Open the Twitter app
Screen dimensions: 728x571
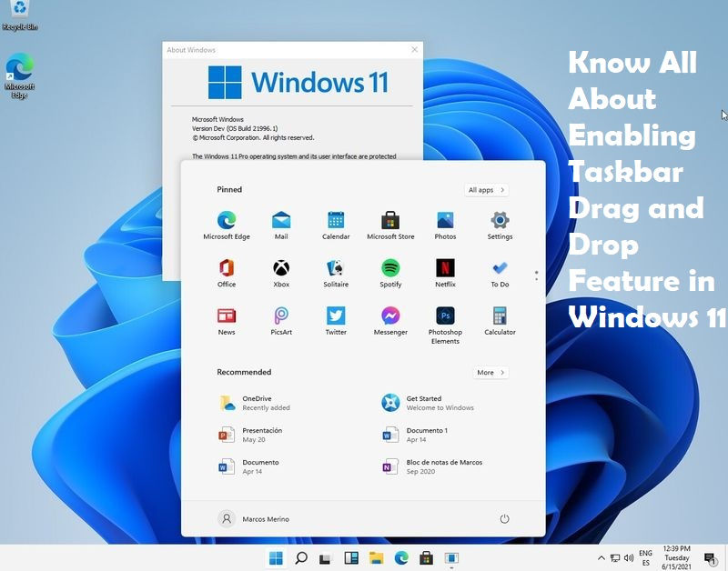point(336,321)
